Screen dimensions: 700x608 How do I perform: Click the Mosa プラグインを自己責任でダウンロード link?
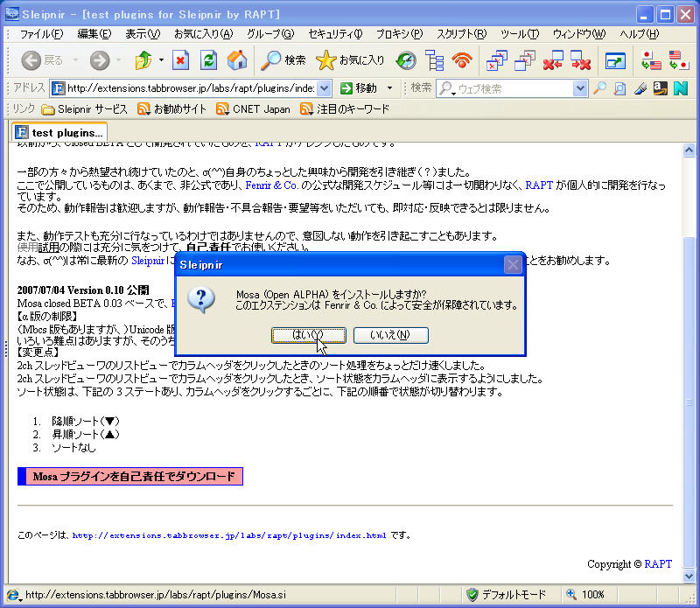point(130,476)
